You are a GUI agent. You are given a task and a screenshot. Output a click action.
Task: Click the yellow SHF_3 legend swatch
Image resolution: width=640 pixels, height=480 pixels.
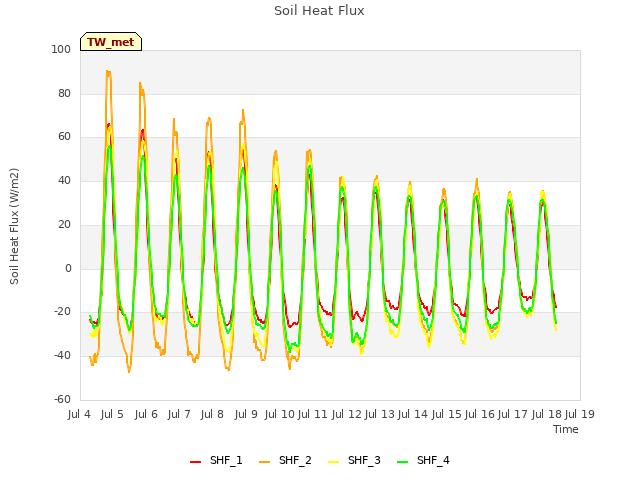[333, 462]
